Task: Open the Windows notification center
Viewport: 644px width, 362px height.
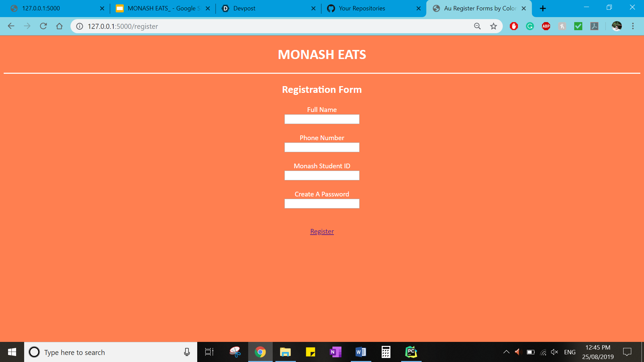Action: (627, 352)
